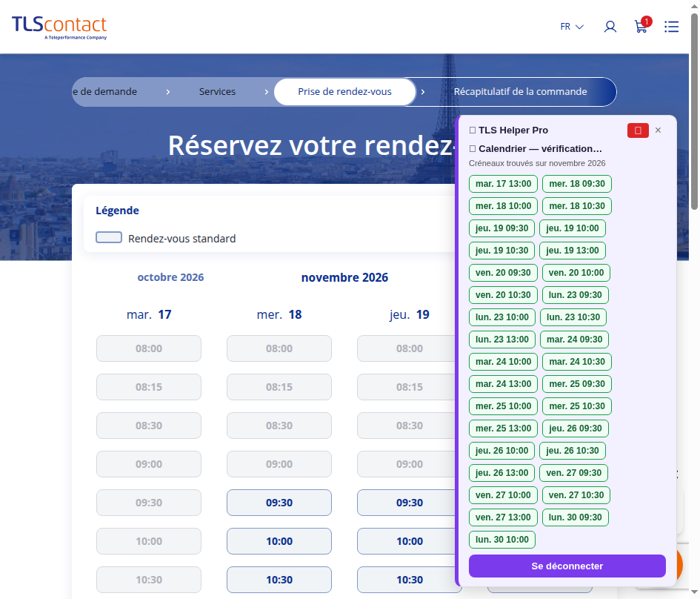Screen dimensions: 700x599
Task: Select helper slot jeu. 26 10:30
Action: point(573,450)
